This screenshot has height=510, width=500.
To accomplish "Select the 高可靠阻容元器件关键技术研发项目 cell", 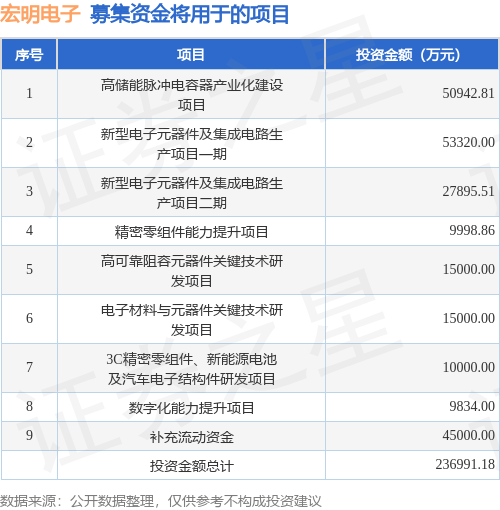I will [191, 270].
